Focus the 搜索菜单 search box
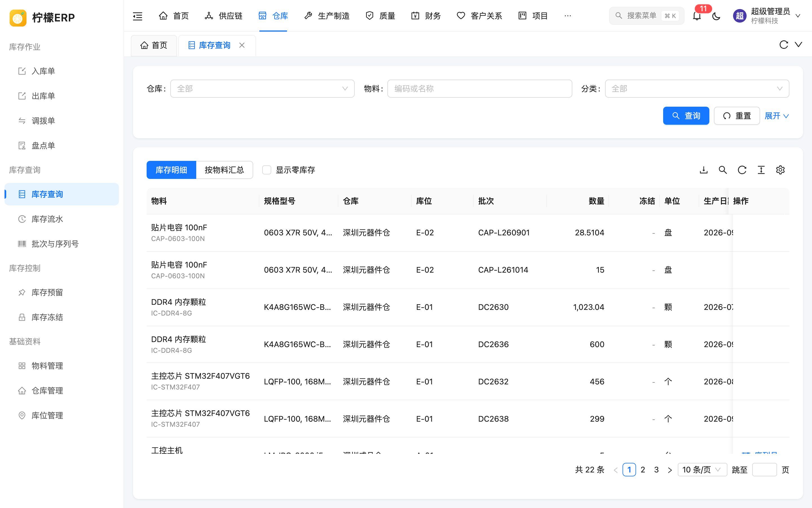Image resolution: width=812 pixels, height=508 pixels. coord(646,16)
